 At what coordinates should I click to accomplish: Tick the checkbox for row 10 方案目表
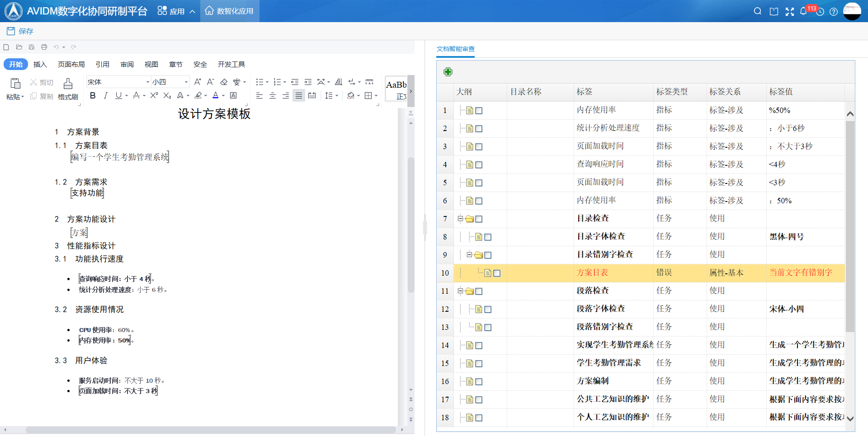click(x=497, y=273)
